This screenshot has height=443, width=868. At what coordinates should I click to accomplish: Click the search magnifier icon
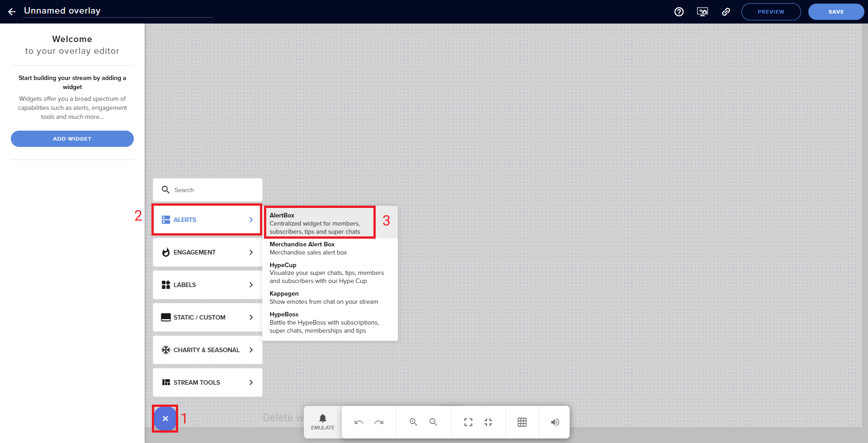pyautogui.click(x=166, y=190)
